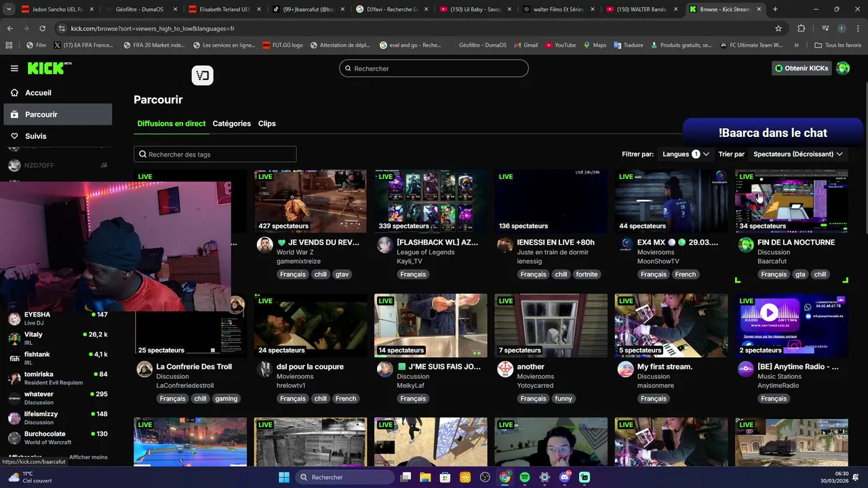The height and width of the screenshot is (488, 868).
Task: Click the Rechercher des tags field
Action: click(215, 155)
